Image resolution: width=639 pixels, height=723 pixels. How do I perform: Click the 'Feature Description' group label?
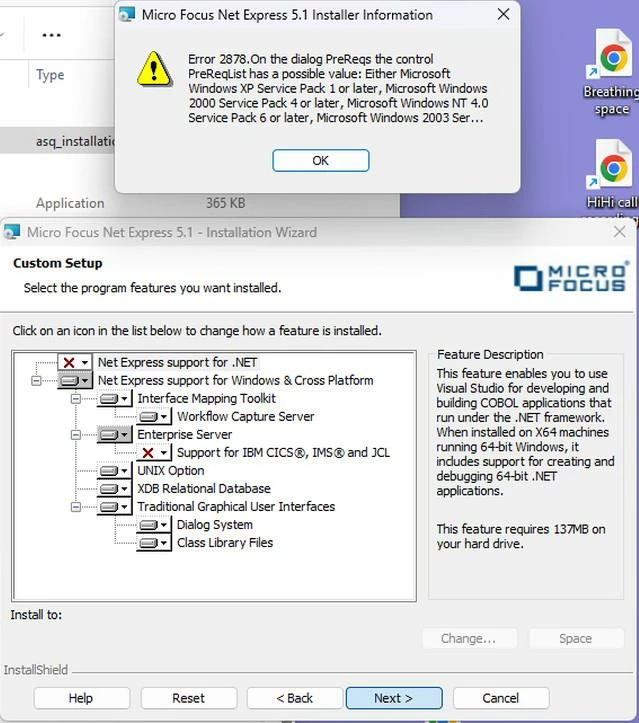click(490, 355)
